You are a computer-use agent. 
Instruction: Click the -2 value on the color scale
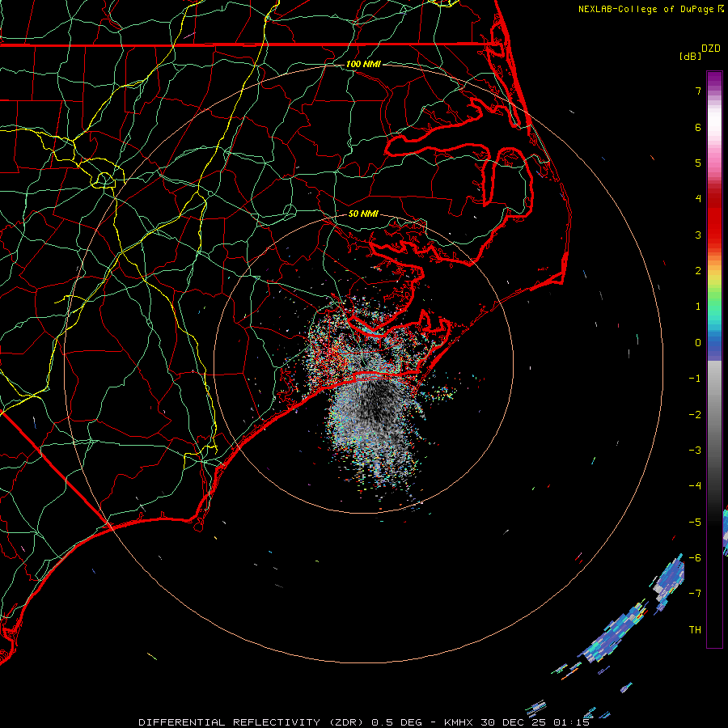pyautogui.click(x=695, y=415)
